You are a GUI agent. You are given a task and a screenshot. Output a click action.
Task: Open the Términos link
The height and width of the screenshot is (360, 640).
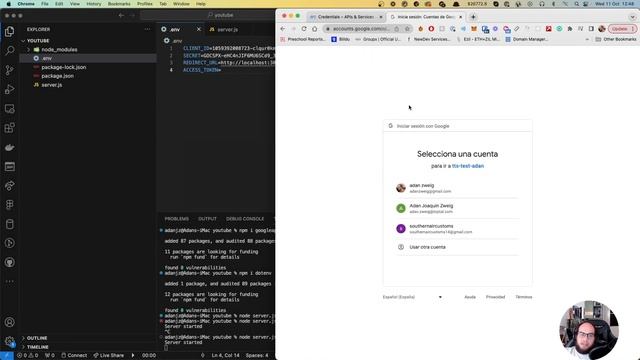pos(523,297)
